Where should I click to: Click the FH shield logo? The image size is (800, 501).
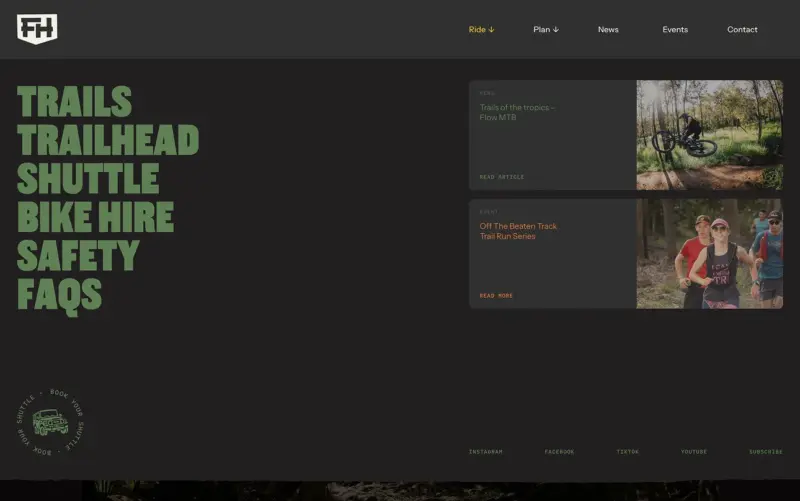tap(37, 29)
